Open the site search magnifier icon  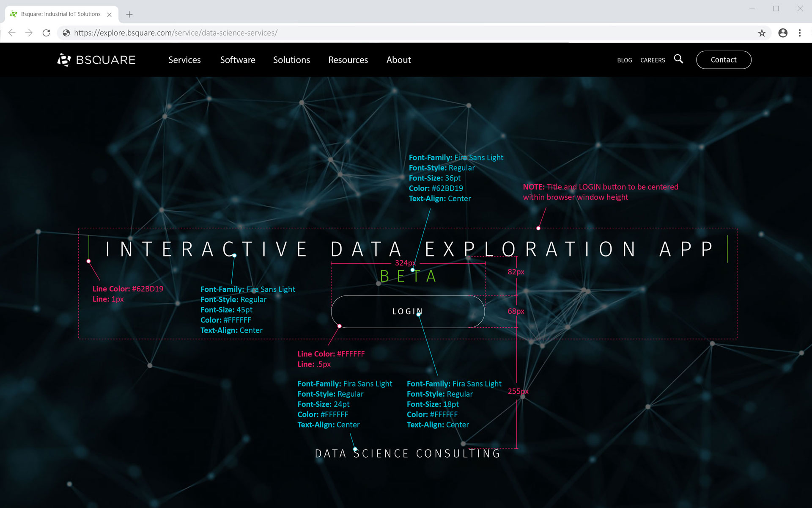point(678,59)
